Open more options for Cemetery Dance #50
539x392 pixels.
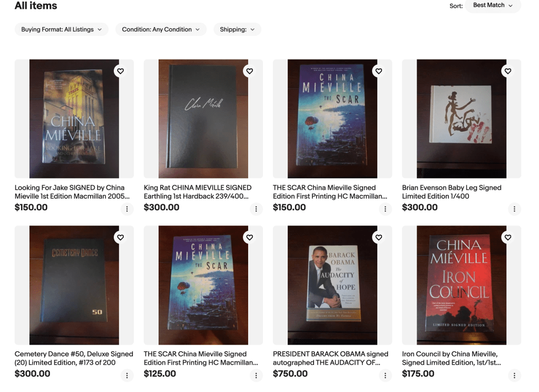click(x=127, y=375)
